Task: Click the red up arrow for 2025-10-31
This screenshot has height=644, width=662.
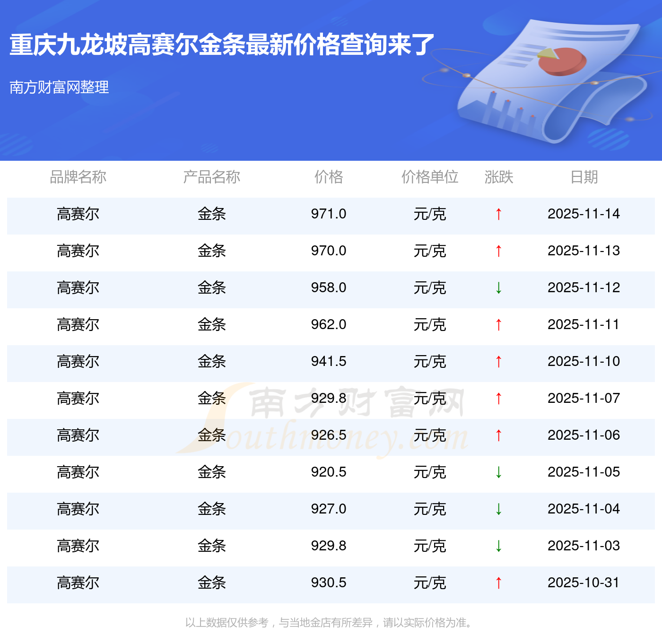Action: [x=498, y=583]
